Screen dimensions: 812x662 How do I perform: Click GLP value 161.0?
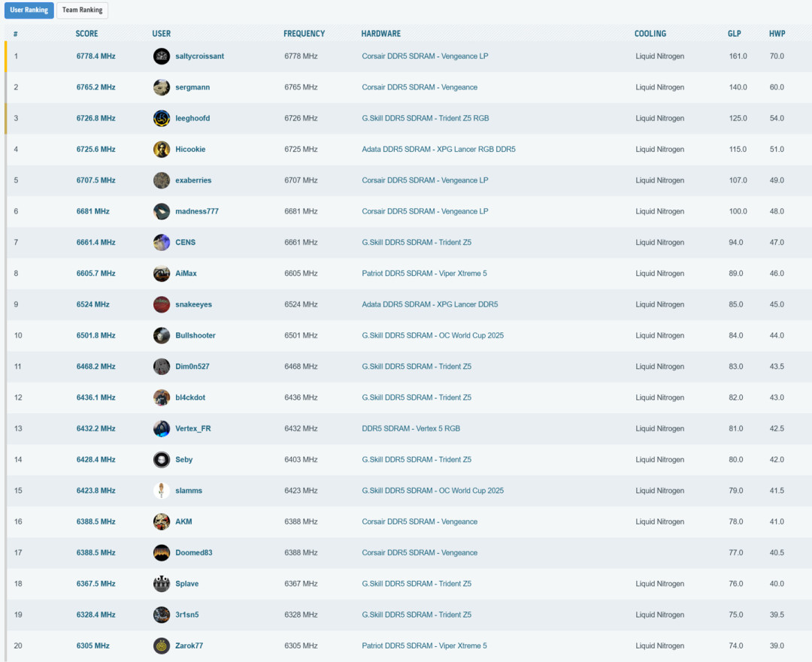pyautogui.click(x=738, y=56)
